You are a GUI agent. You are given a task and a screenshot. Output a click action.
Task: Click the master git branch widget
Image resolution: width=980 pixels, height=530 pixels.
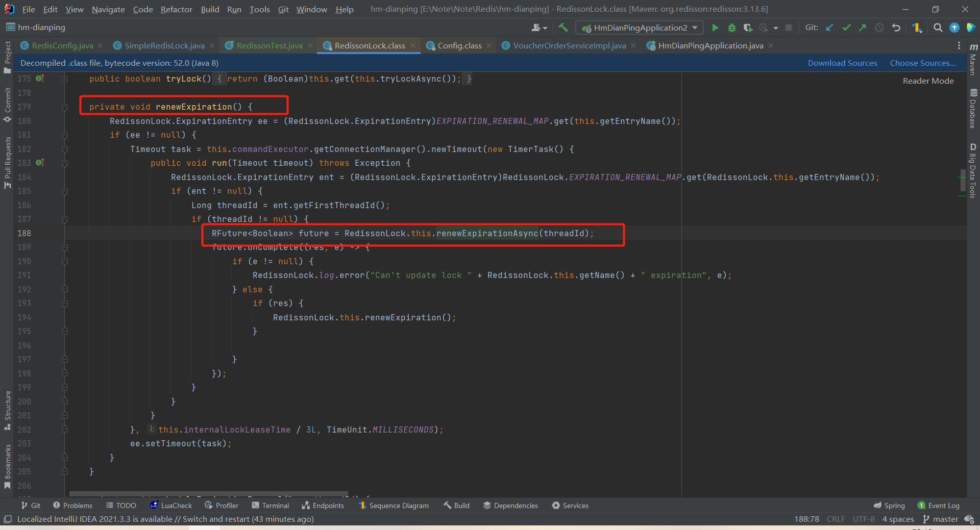tap(941, 519)
